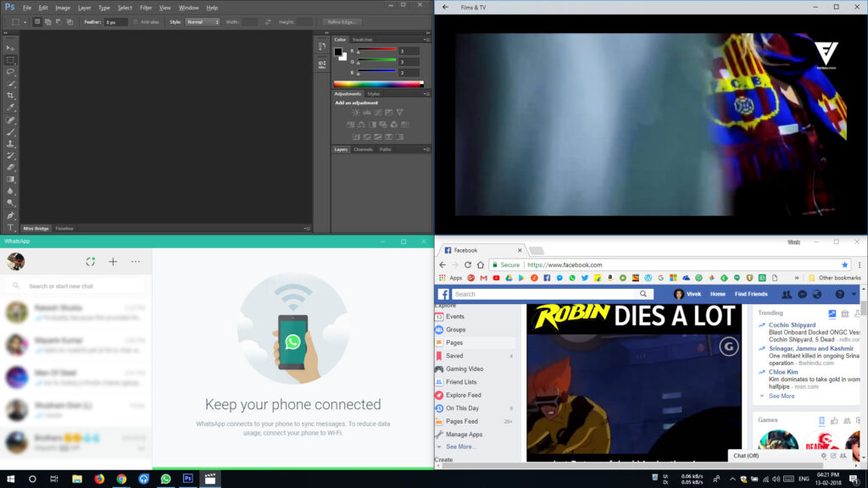
Task: Select the Lasso tool
Action: 9,70
